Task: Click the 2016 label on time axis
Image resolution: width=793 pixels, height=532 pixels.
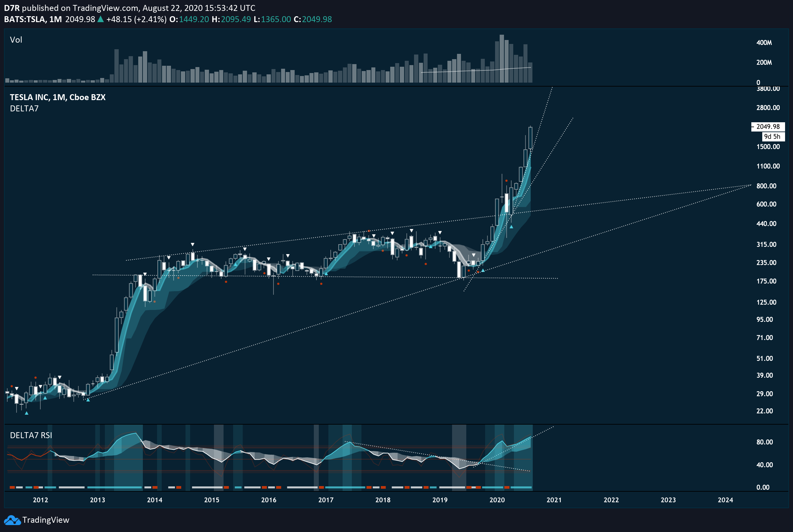Action: (x=269, y=500)
